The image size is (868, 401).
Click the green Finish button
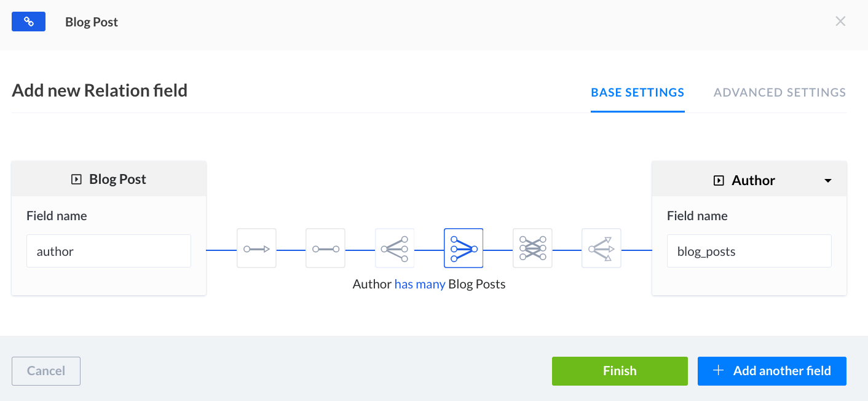(620, 371)
